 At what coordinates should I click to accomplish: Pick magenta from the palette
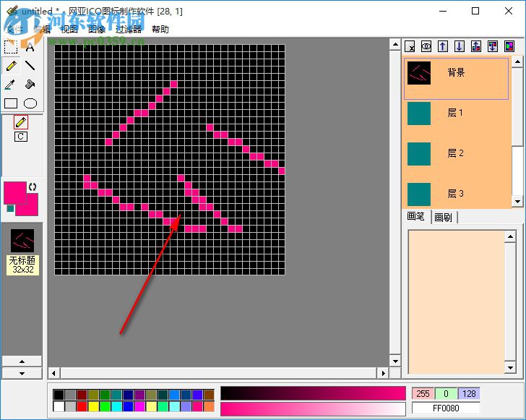139,406
